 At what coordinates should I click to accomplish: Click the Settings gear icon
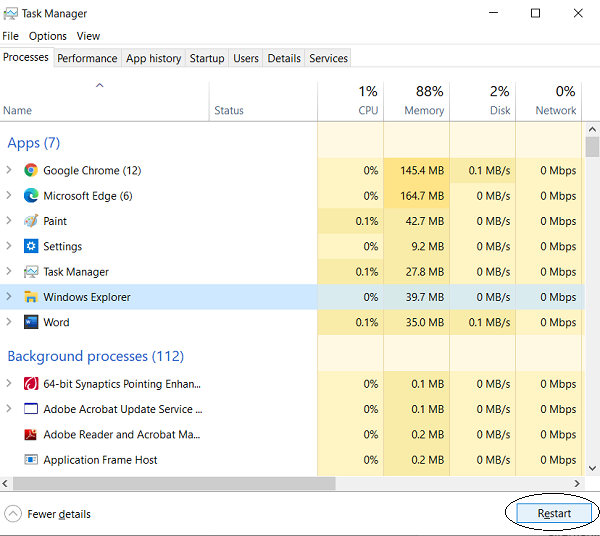[31, 246]
